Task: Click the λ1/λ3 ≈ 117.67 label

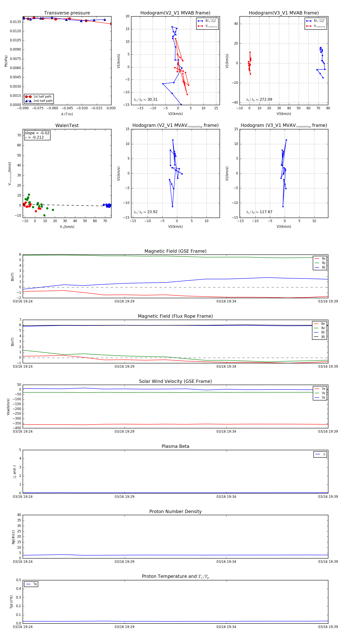Action: pos(259,212)
